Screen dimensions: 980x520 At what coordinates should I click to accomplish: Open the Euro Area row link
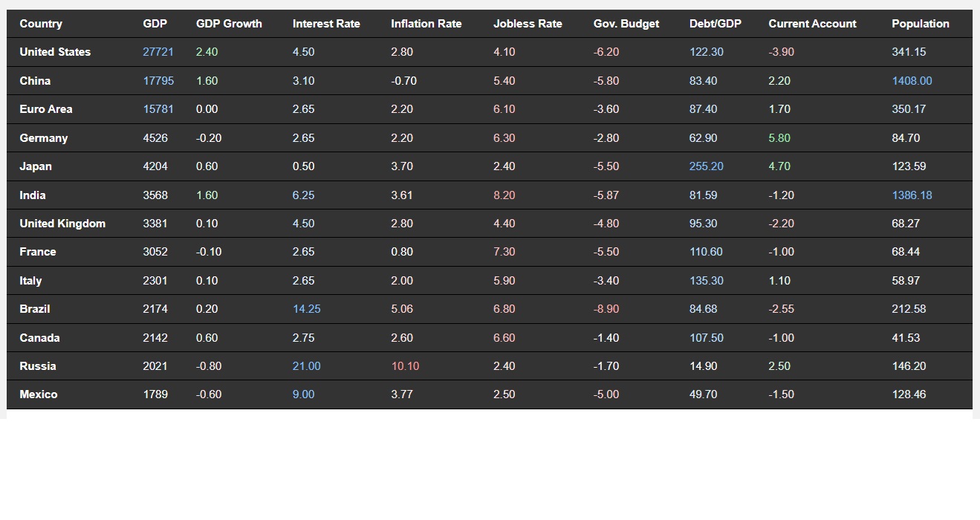(46, 109)
